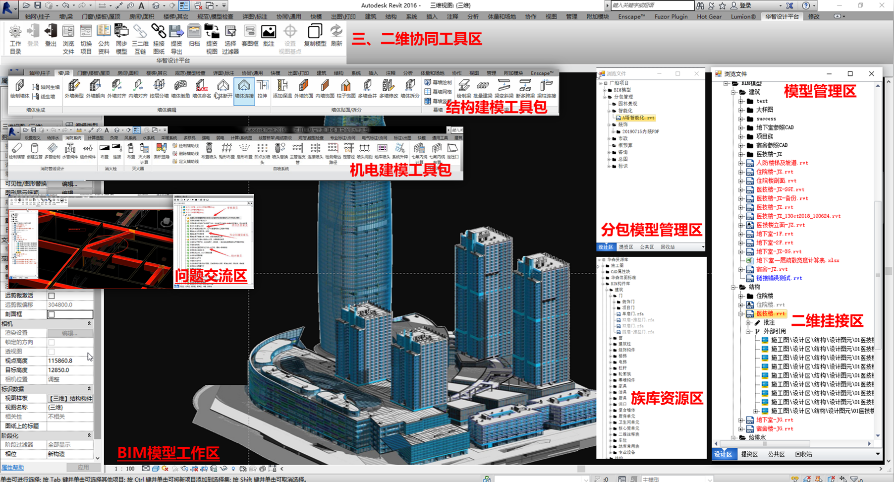Click the highlighted thin lines icon in quick access toolbar
894x482 pixels.
point(184,6)
